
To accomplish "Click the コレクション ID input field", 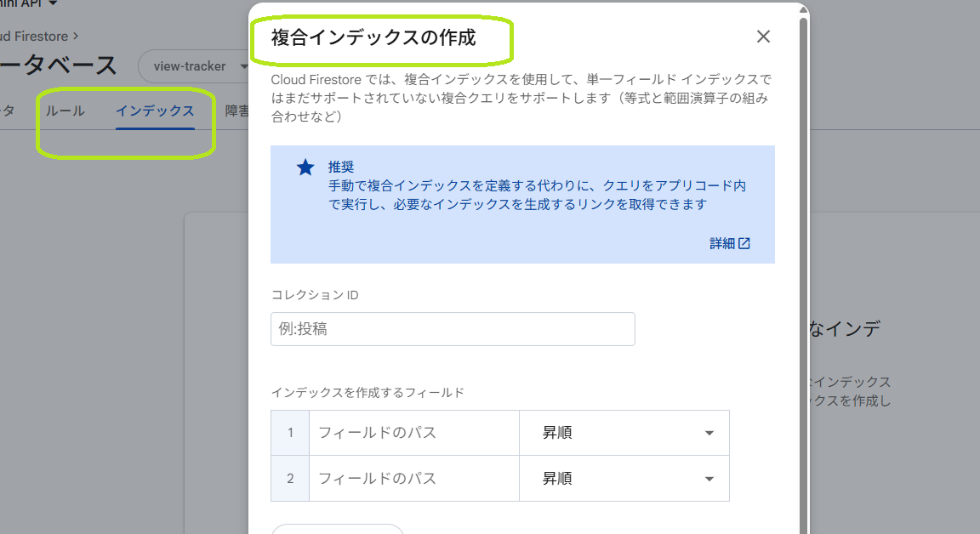I will point(453,329).
